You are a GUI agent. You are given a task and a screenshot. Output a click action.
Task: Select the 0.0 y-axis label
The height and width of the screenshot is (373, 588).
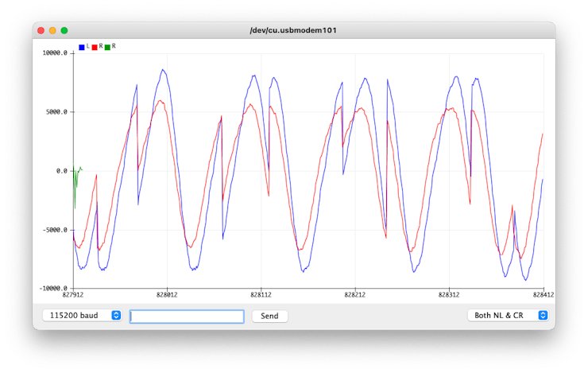[x=61, y=171]
